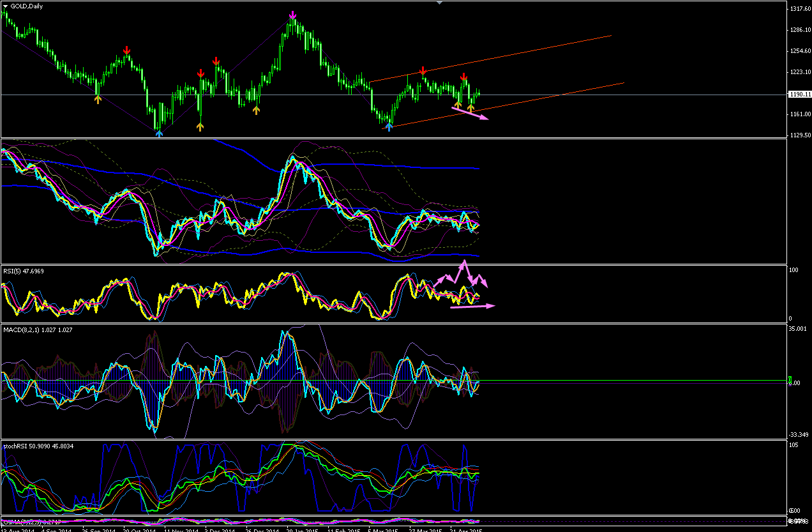Click the grey chart shift triangle at top
The image size is (812, 532).
coord(439,3)
